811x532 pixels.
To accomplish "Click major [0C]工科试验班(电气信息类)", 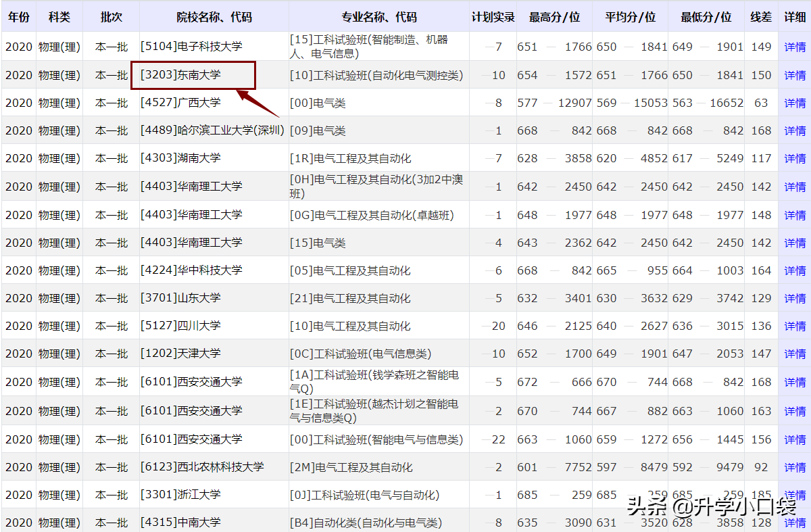I will (360, 354).
